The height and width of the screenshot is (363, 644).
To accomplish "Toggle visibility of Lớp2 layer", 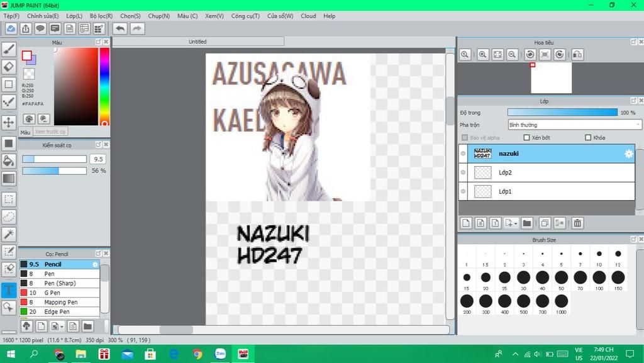I will coord(464,172).
